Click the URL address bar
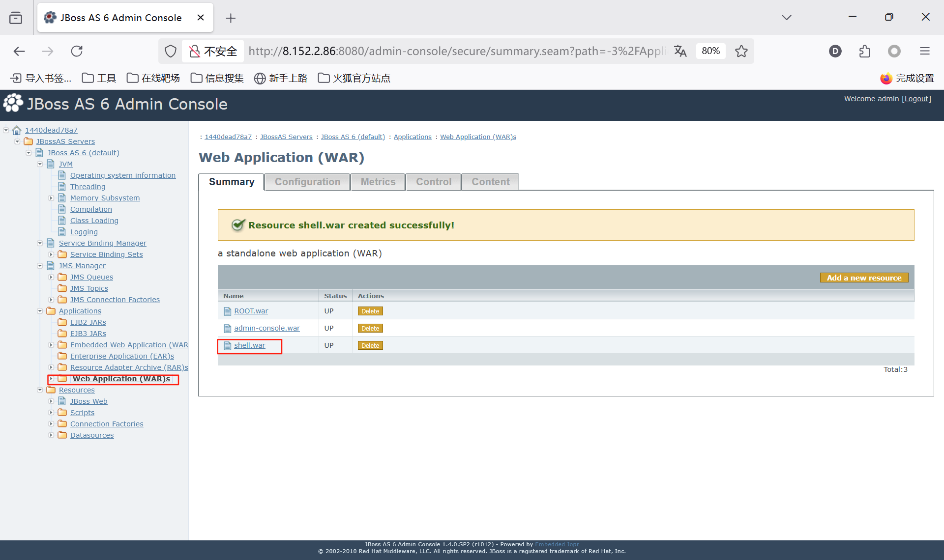Image resolution: width=944 pixels, height=560 pixels. pos(457,51)
